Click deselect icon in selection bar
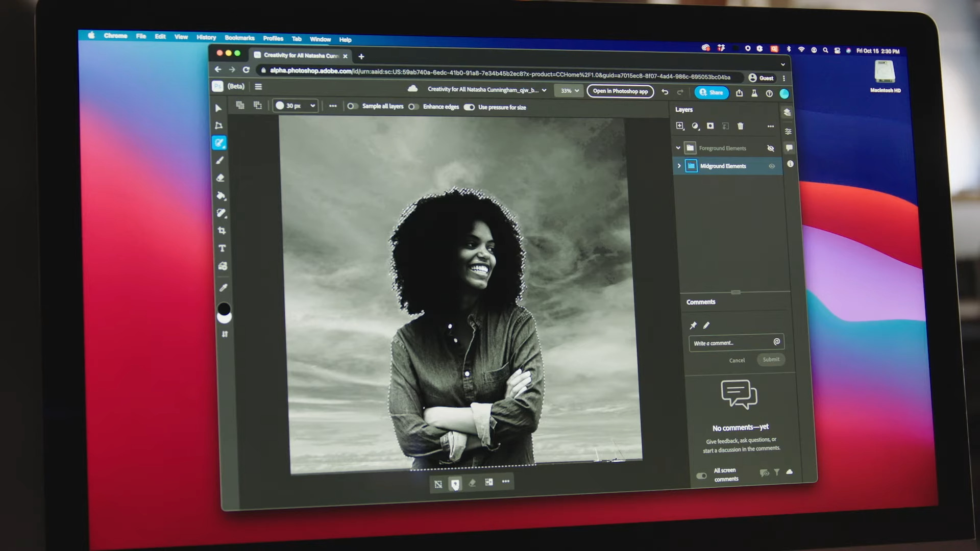Image resolution: width=980 pixels, height=551 pixels. (438, 484)
